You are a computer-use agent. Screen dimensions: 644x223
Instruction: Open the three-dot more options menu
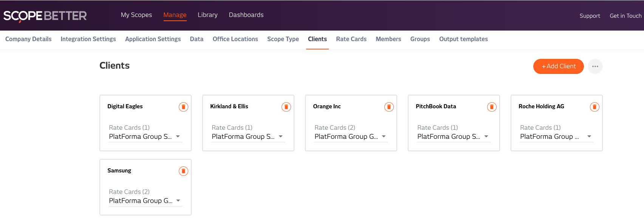595,66
